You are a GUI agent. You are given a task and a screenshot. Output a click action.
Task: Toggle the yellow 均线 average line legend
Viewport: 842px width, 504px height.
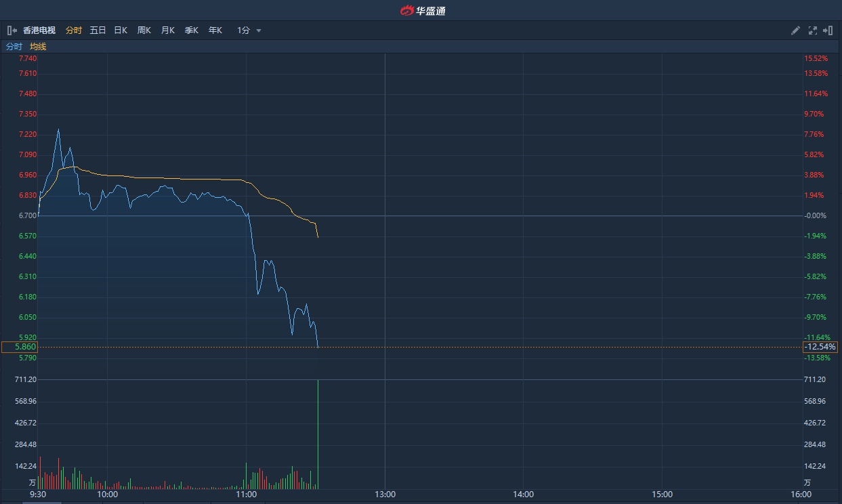(x=38, y=47)
